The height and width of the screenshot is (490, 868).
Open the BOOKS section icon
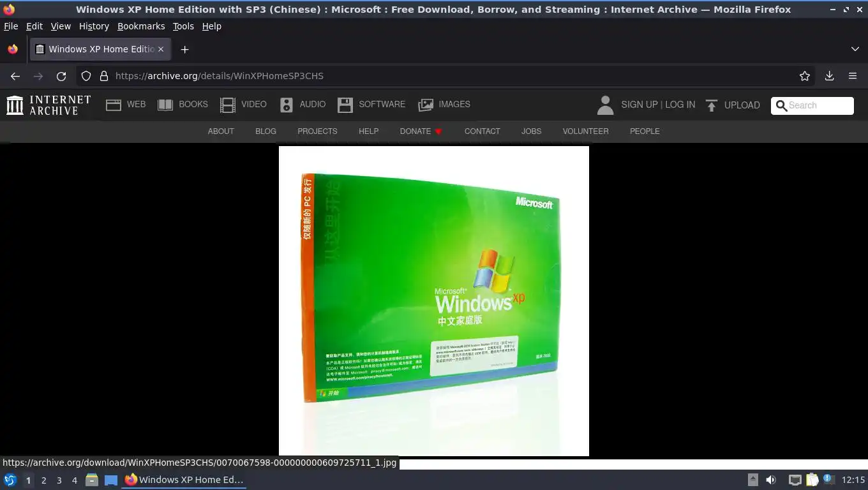(165, 105)
